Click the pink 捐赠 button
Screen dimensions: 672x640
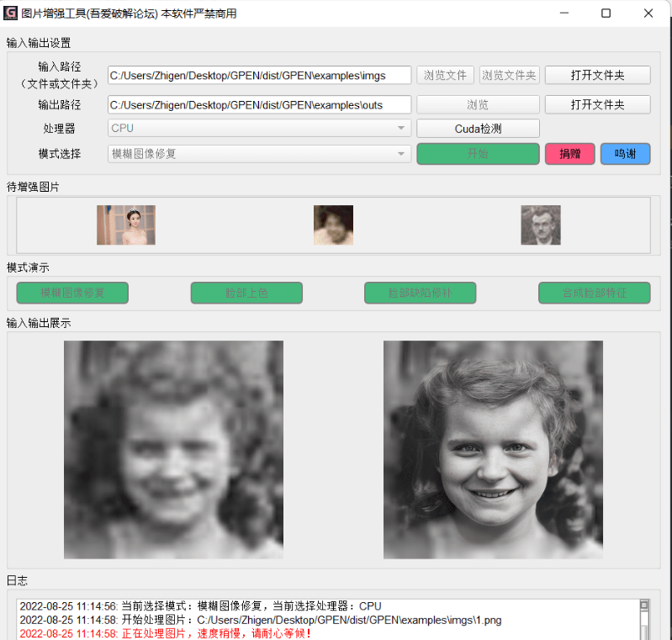(569, 154)
